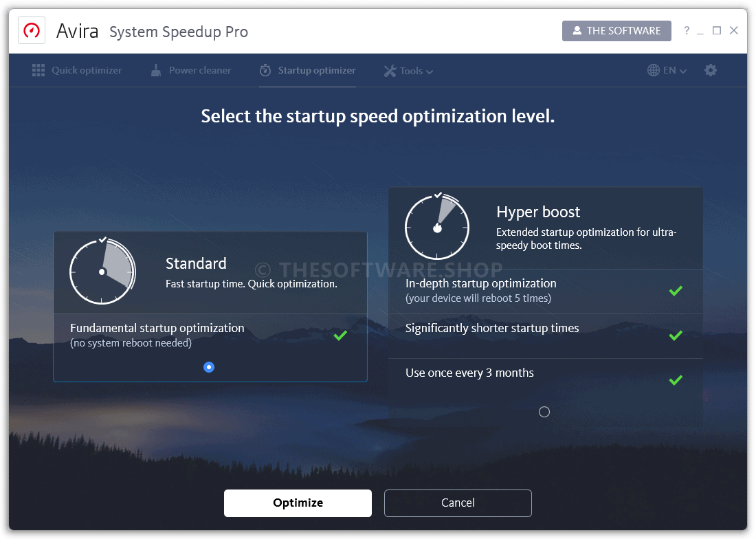The image size is (756, 539).
Task: Click 'Use once every 3 months' text
Action: [469, 373]
